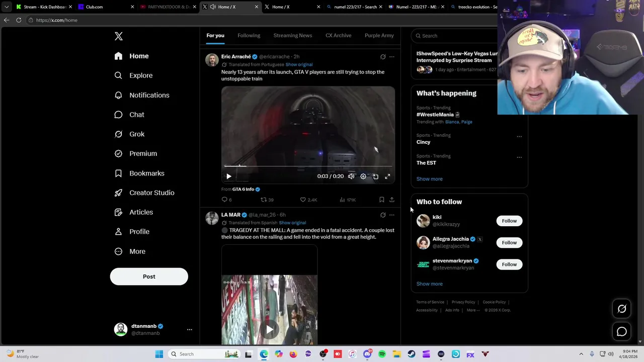Like Eric Arraché's GTA V post

pos(308,200)
